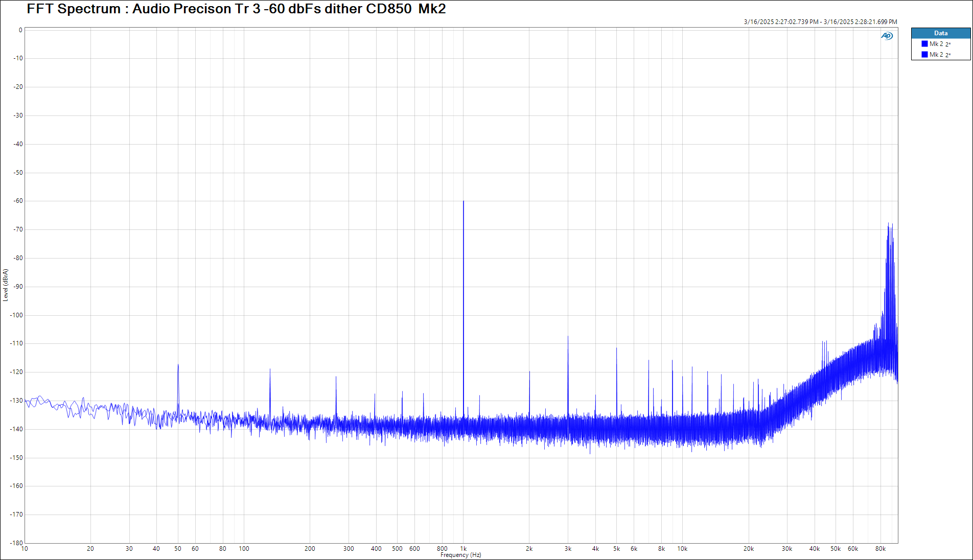Image resolution: width=973 pixels, height=560 pixels.
Task: Click the 1k frequency axis tick label
Action: pyautogui.click(x=464, y=549)
